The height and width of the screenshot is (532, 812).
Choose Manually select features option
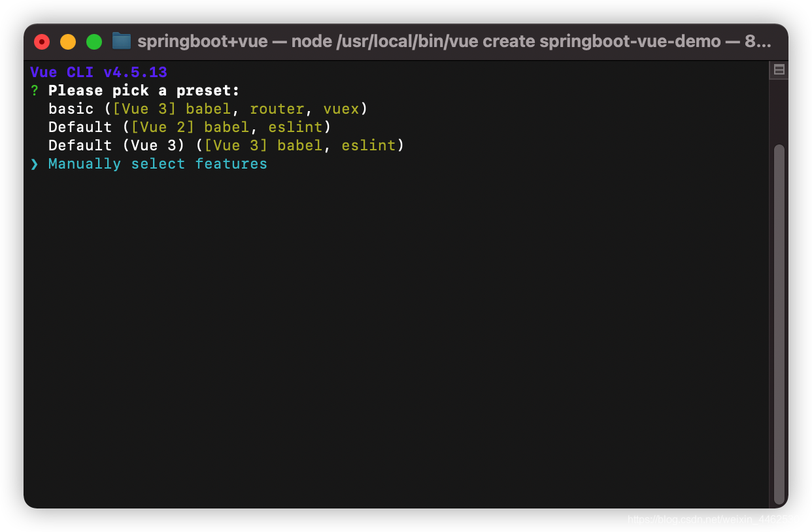coord(158,163)
